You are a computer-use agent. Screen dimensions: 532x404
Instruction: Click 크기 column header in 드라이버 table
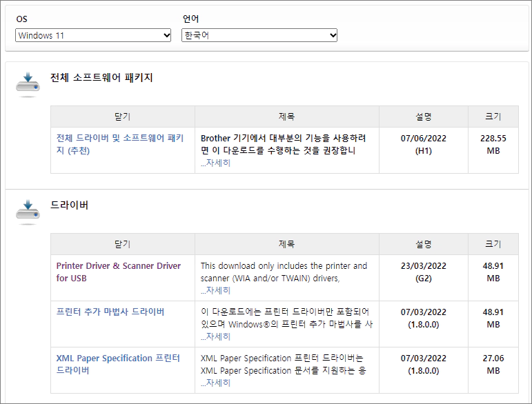point(493,244)
